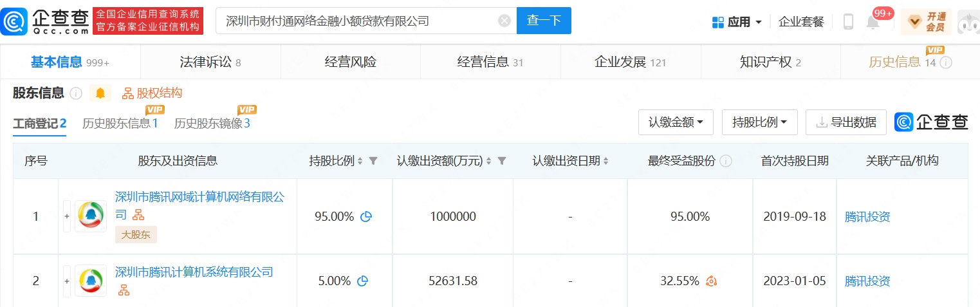Viewport: 980px width, 307px height.
Task: Open the 应用 dropdown menu
Action: pyautogui.click(x=737, y=22)
